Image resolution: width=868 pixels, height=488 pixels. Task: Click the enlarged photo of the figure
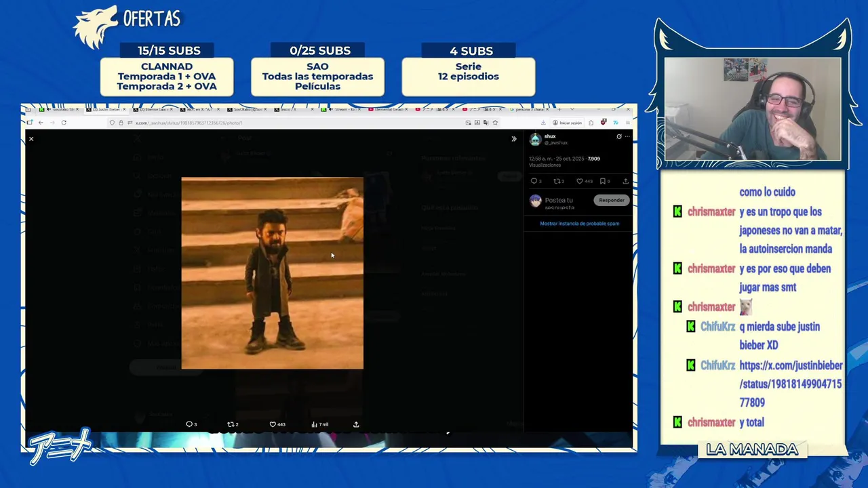pyautogui.click(x=272, y=273)
